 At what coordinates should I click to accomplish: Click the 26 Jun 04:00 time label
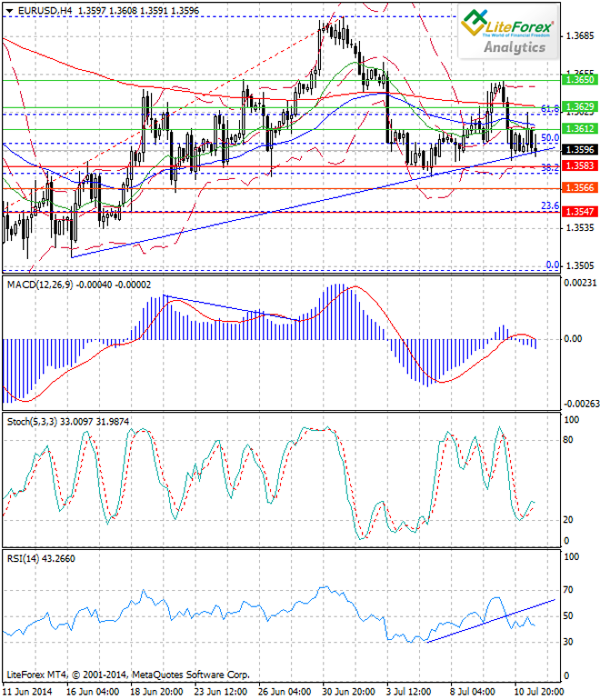click(x=285, y=692)
